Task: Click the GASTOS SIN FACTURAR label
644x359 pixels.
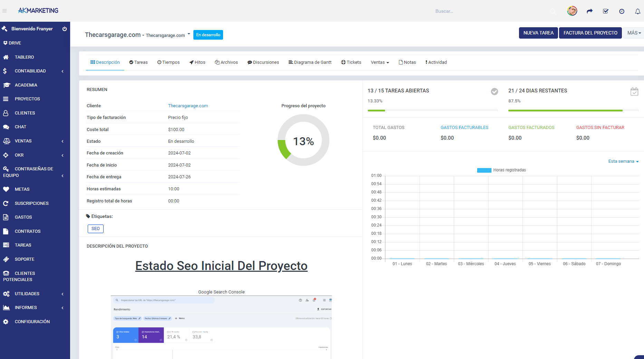Action: point(600,128)
